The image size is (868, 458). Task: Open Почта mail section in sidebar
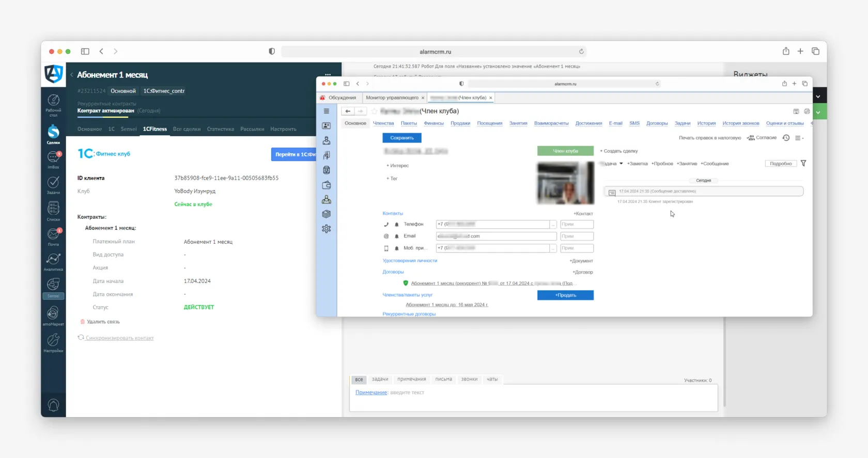click(53, 236)
